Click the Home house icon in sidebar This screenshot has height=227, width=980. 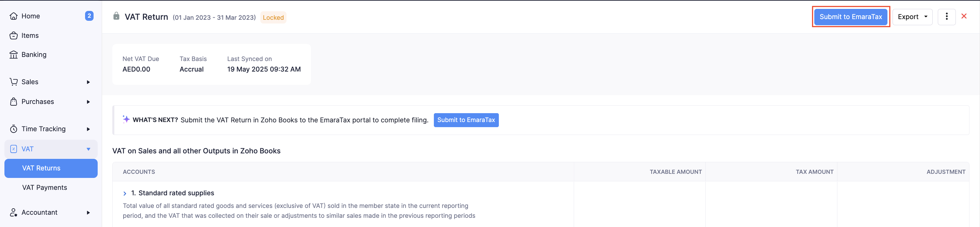click(14, 16)
